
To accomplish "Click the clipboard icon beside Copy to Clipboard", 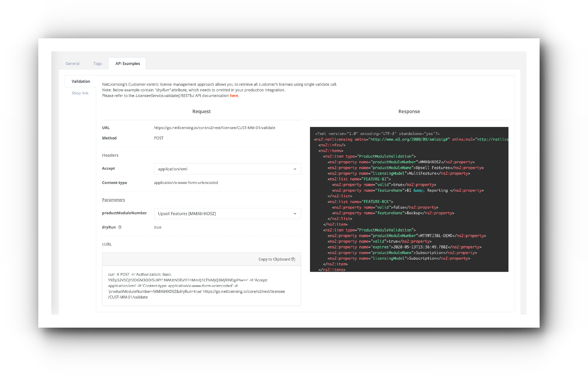I will click(x=293, y=259).
